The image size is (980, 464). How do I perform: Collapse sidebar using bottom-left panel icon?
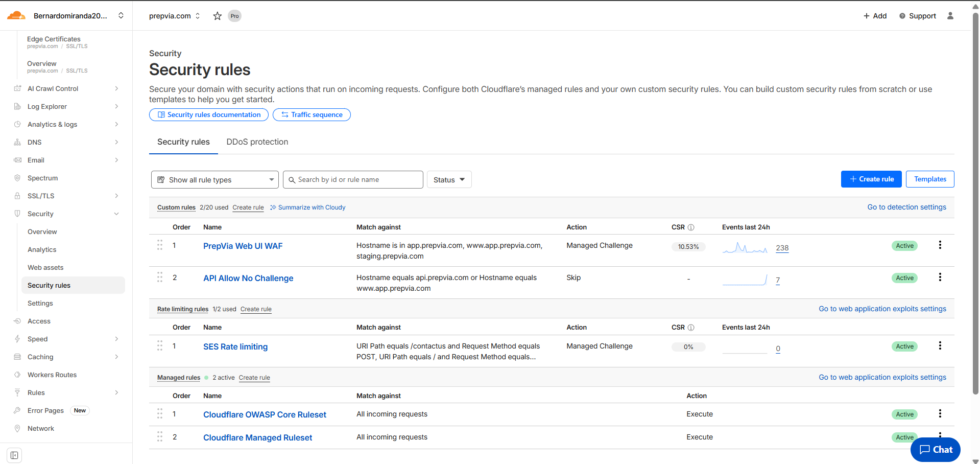point(14,455)
